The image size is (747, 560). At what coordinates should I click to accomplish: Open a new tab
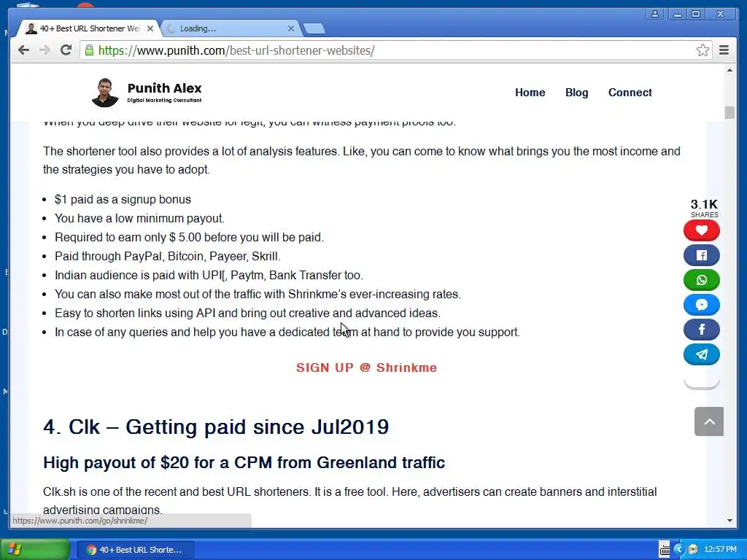click(314, 29)
